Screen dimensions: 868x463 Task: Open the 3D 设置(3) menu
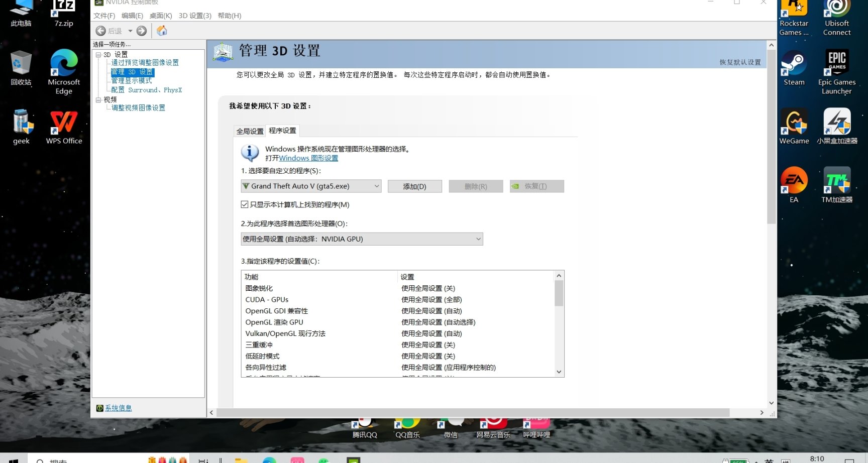[195, 16]
